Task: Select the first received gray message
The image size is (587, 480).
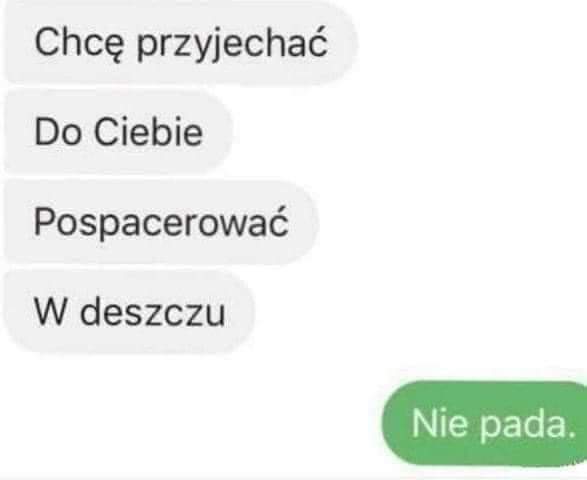Action: click(x=180, y=41)
